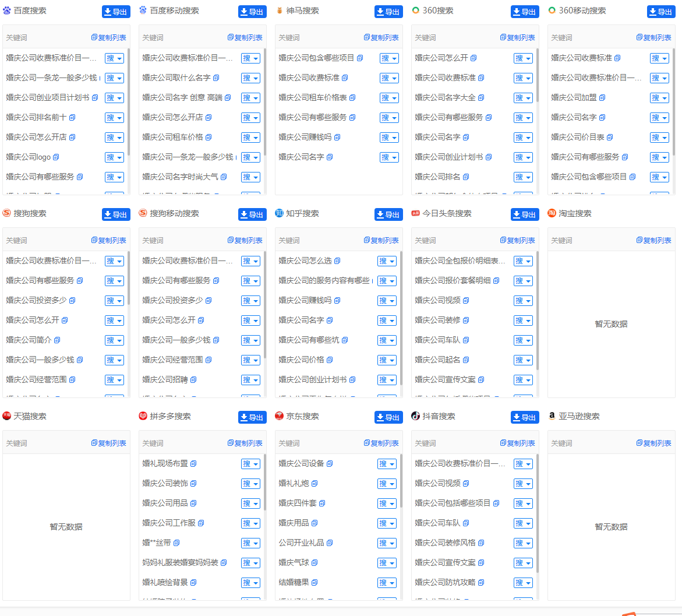Viewport: 682px width, 616px height.
Task: Export the 搜狗移动搜索 keyword list
Action: (x=252, y=214)
